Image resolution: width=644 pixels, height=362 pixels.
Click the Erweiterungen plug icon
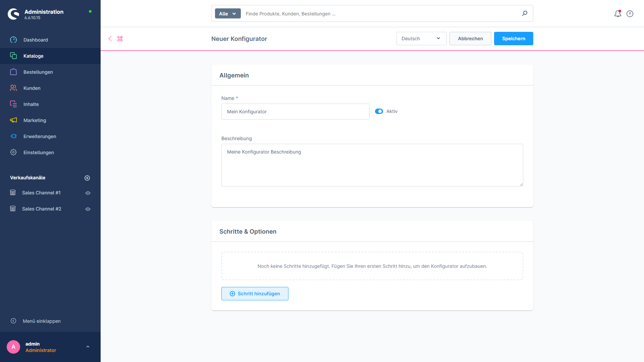click(x=13, y=136)
